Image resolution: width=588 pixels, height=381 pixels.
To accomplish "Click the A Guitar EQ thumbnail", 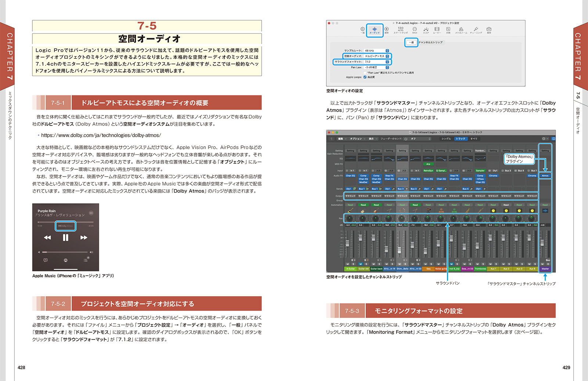I will 350,158.
